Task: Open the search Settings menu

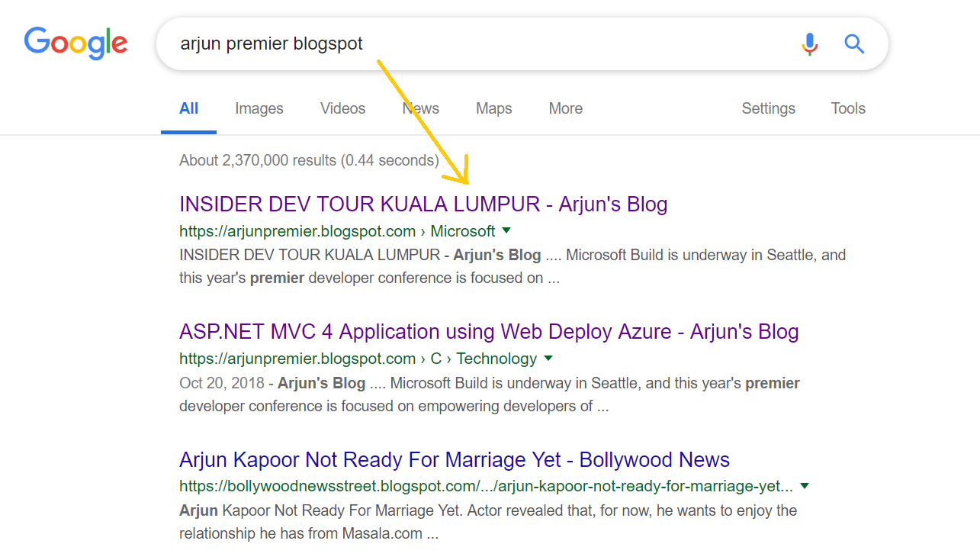Action: coord(768,108)
